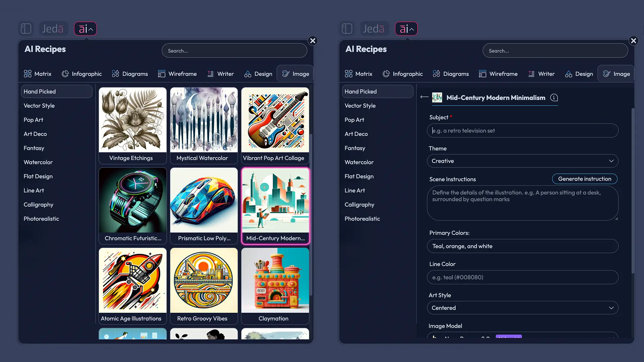644x362 pixels.
Task: Collapse the AI dropdown in right window
Action: 406,28
